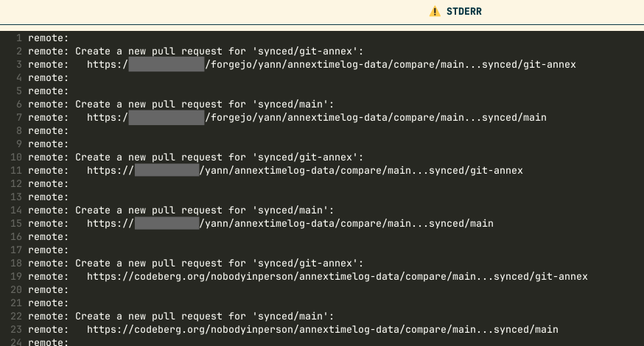Open forgejo synced/main compare URL on line 7

coord(317,117)
